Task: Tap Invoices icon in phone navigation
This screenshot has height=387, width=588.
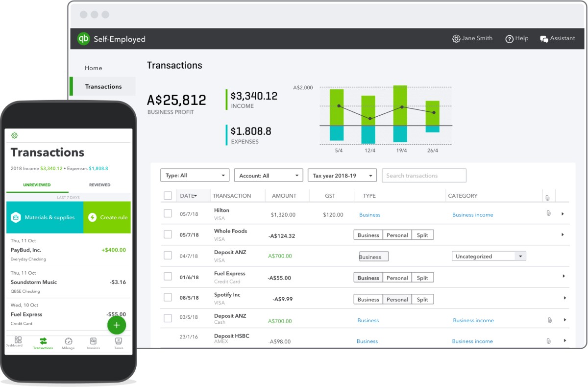Action: point(93,341)
